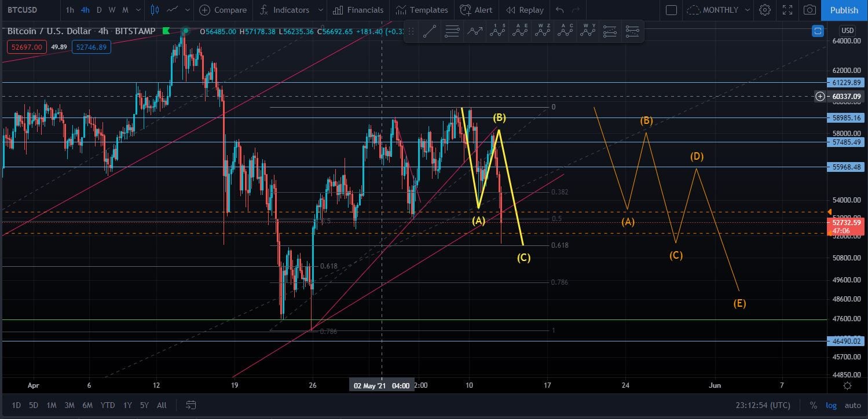Switch to W weekly timeframe
The height and width of the screenshot is (419, 868).
(x=112, y=10)
